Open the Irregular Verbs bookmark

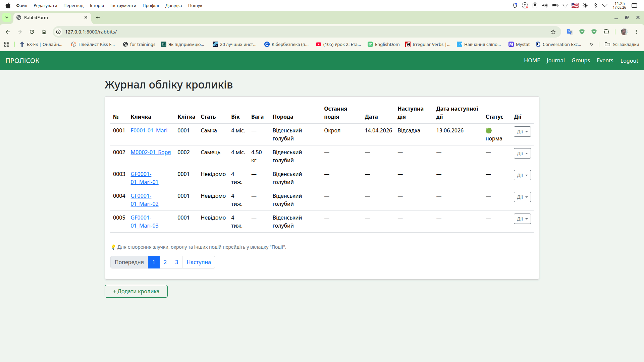428,44
